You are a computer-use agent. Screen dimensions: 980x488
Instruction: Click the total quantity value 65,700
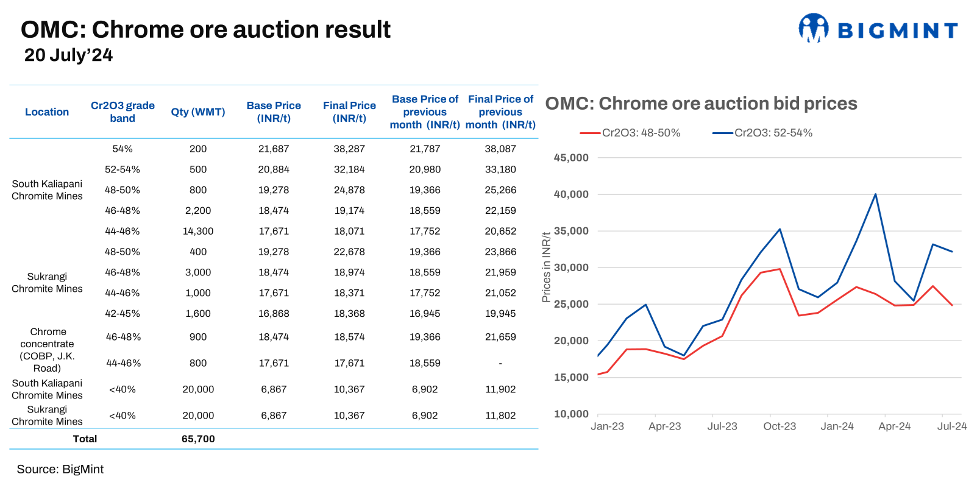click(198, 439)
